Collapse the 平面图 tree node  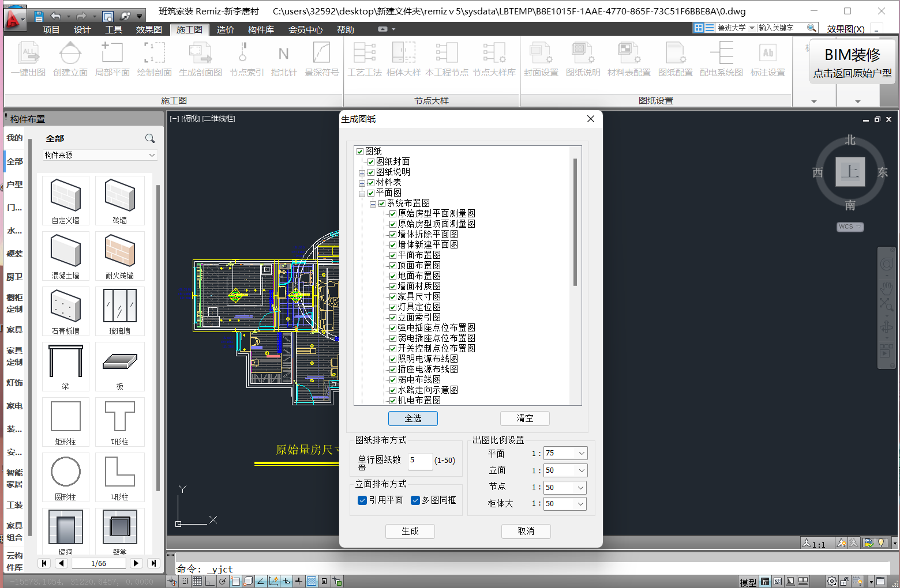point(362,194)
